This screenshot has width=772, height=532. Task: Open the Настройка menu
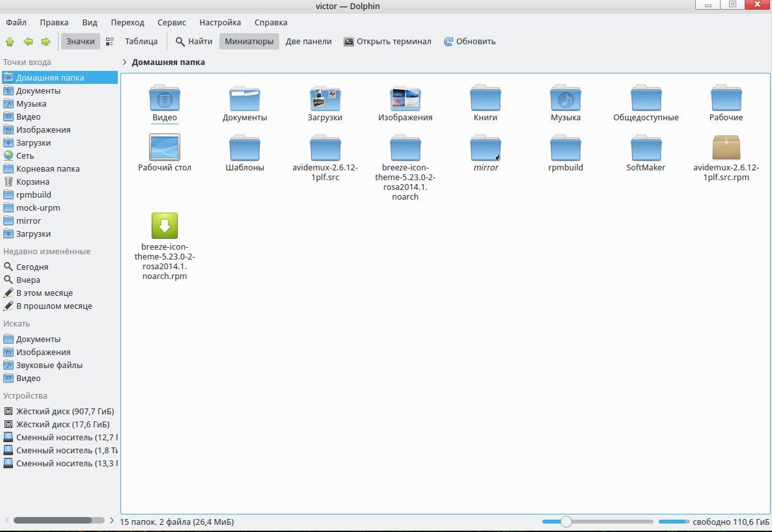tap(220, 22)
